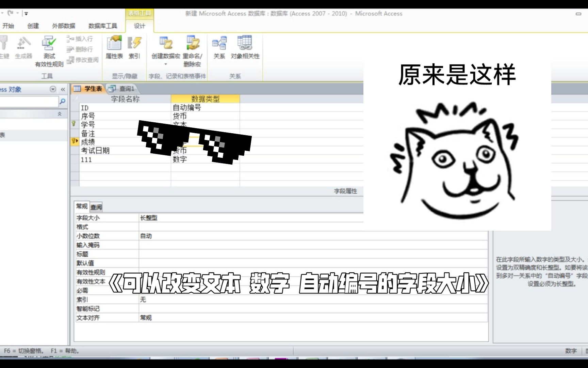The width and height of the screenshot is (588, 368).
Task: Open the 开始 ribbon tab
Action: (x=8, y=26)
